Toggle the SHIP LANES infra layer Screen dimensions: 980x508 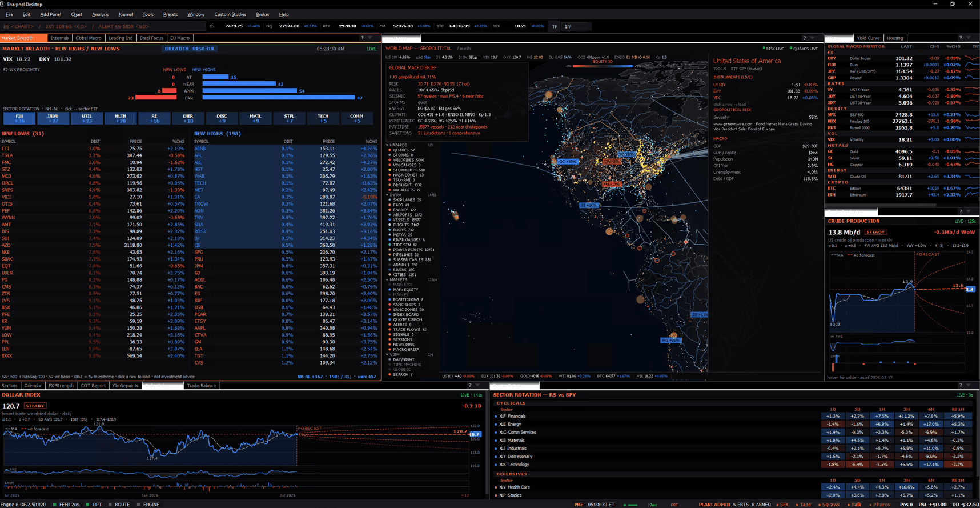(x=404, y=200)
